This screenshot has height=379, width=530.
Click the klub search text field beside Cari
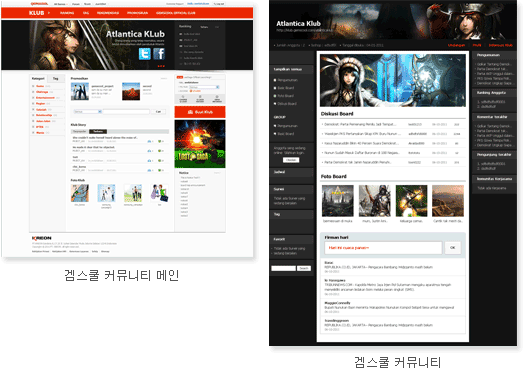(126, 112)
